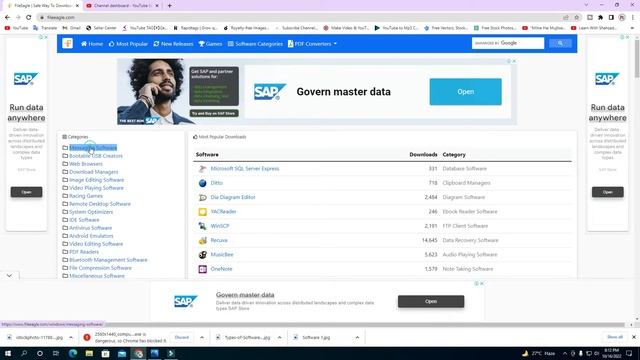Click the OneNote app icon
Viewport: 640px width, 360px height.
coord(202,269)
